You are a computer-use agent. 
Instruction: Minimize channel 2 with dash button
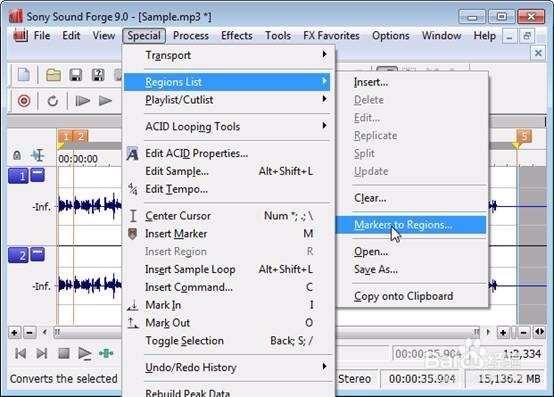click(x=37, y=254)
